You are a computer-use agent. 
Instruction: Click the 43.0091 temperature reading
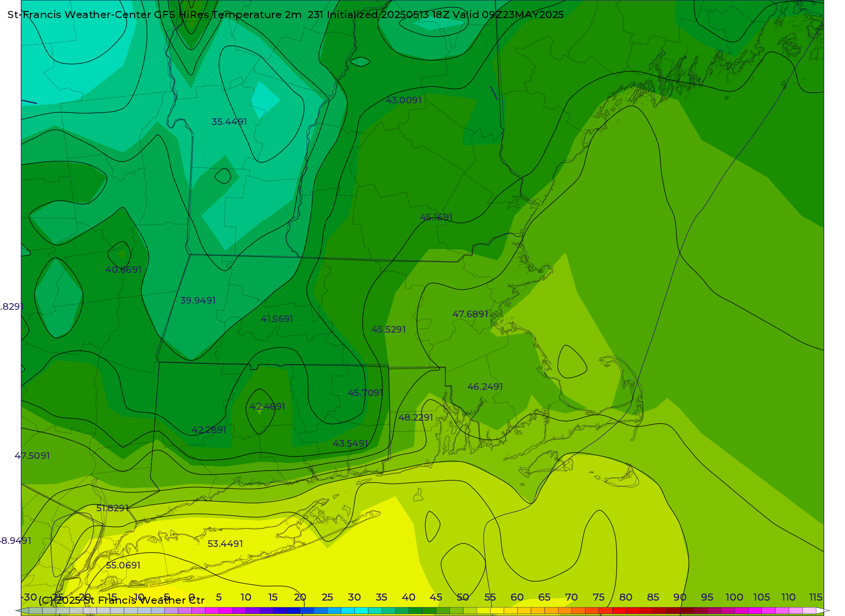pyautogui.click(x=404, y=100)
